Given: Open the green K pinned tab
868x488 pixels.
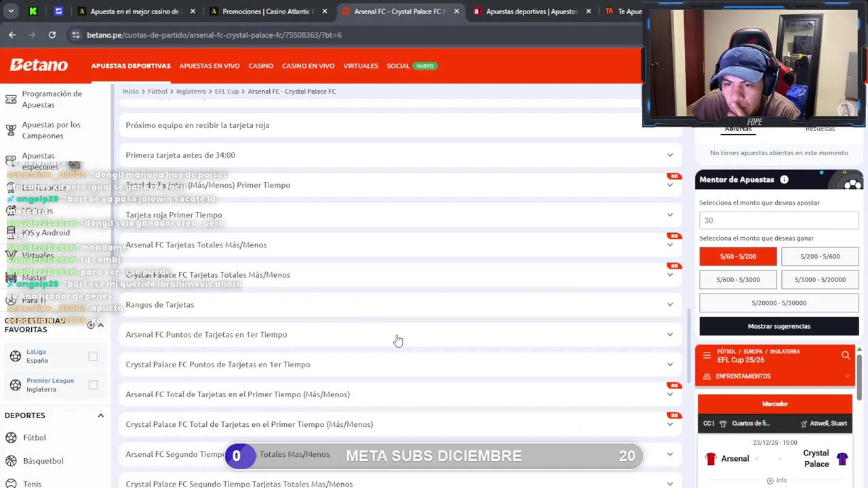Looking at the screenshot, I should [33, 12].
